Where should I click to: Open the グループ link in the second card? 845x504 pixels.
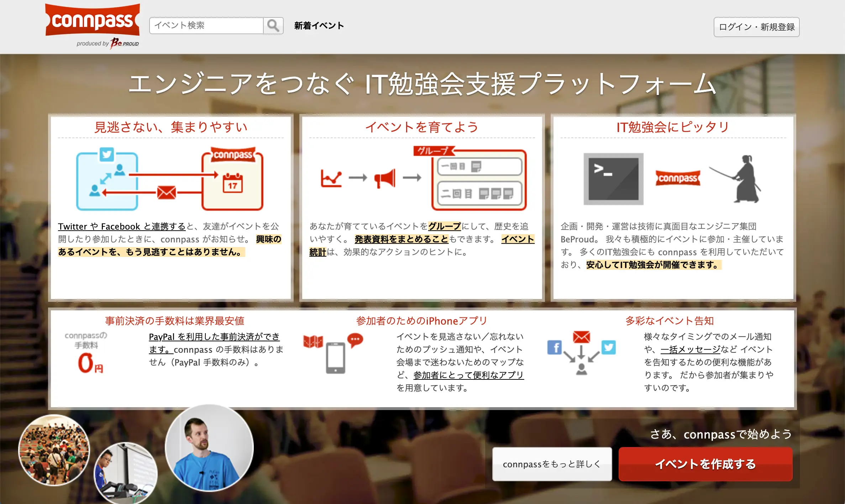pos(445,226)
